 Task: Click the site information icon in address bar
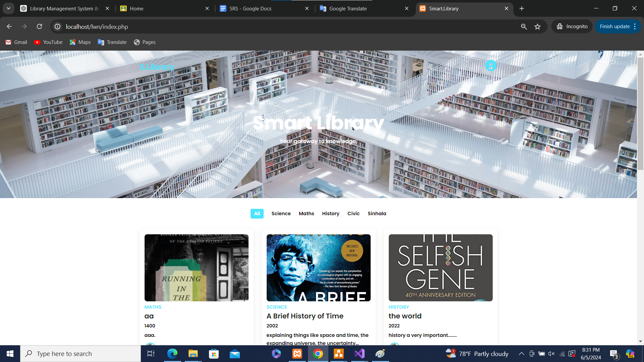[58, 26]
